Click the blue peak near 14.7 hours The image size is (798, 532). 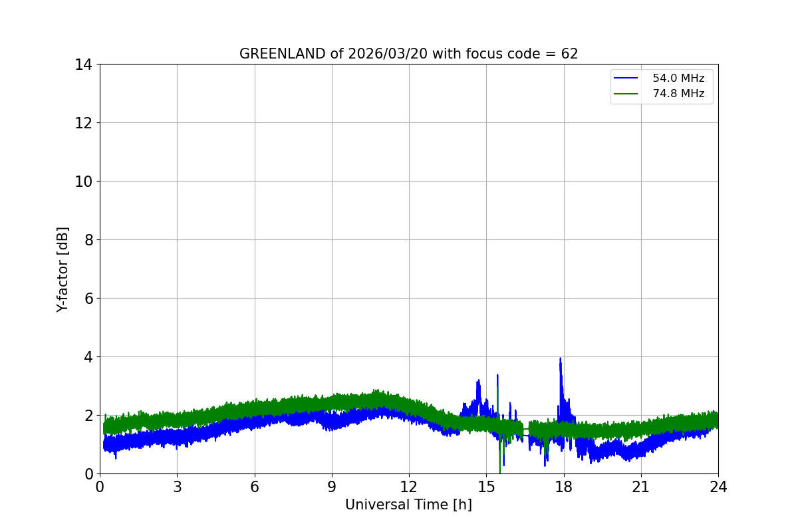point(478,381)
